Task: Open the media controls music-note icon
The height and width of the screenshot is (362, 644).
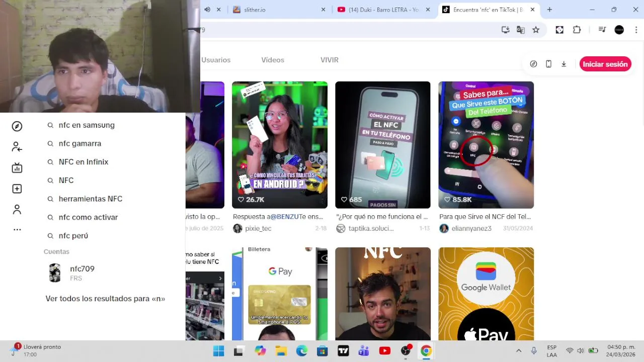Action: coord(602,30)
